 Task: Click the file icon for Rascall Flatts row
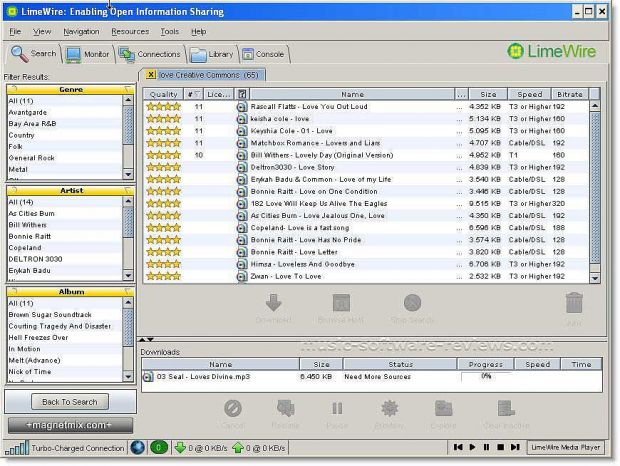(241, 107)
